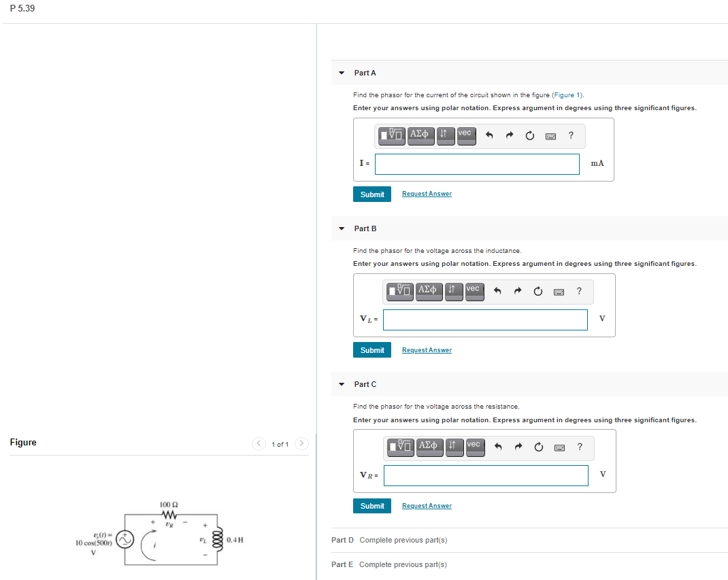Screen dimensions: 728x580
Task: Request Answer for Part A
Action: click(x=427, y=194)
